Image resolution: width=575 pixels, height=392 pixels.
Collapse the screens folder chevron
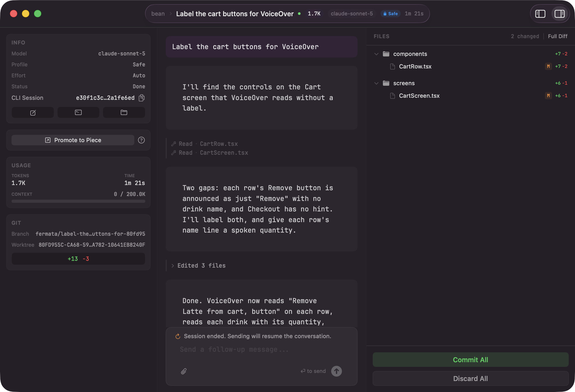[376, 83]
